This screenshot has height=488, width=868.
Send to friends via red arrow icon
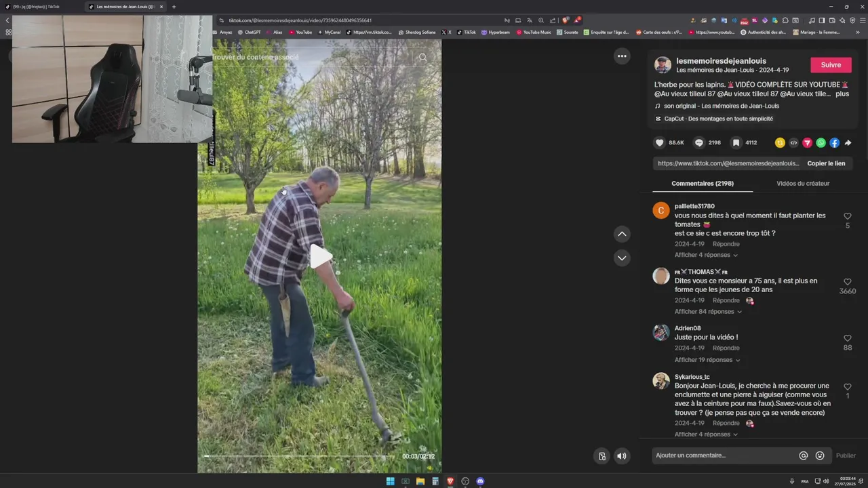coord(807,143)
